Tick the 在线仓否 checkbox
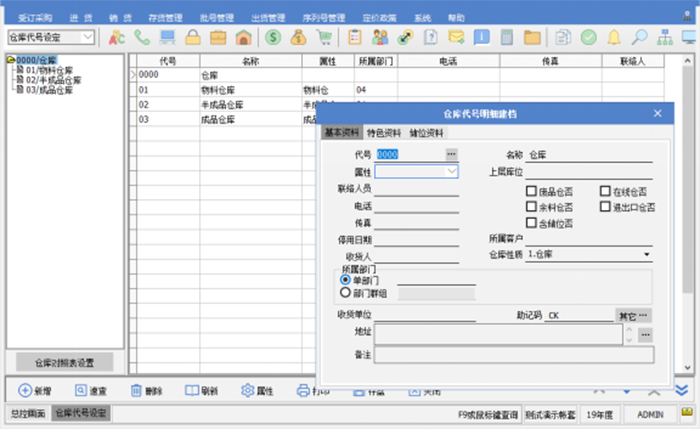Image resolution: width=700 pixels, height=429 pixels. coord(606,191)
